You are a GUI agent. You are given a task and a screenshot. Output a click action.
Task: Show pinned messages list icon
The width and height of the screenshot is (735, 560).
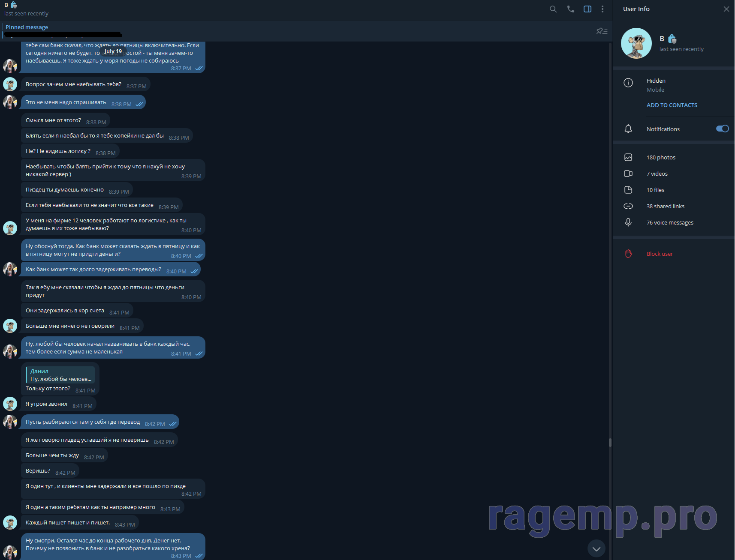click(602, 31)
